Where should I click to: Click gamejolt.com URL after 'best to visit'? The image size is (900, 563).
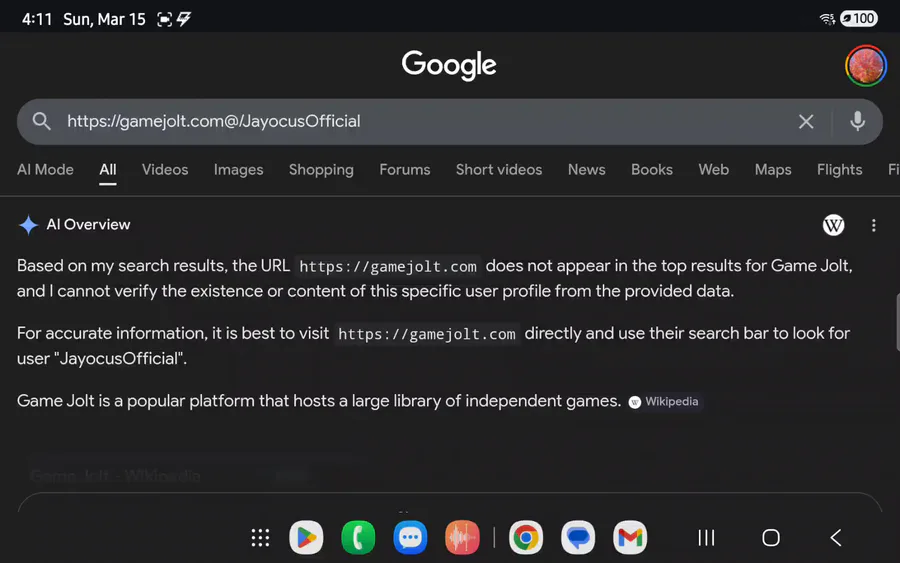pyautogui.click(x=426, y=334)
